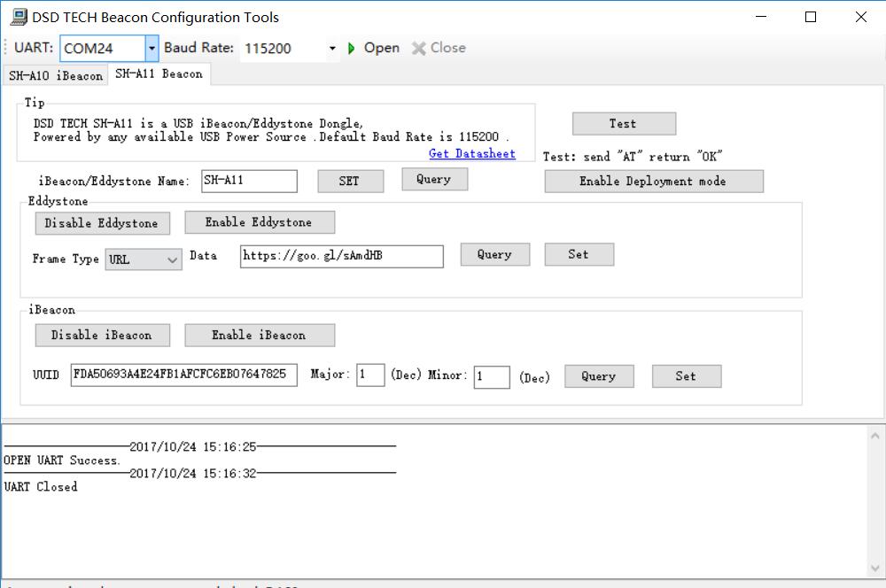This screenshot has height=588, width=886.
Task: Enable Deployment mode
Action: [x=654, y=181]
